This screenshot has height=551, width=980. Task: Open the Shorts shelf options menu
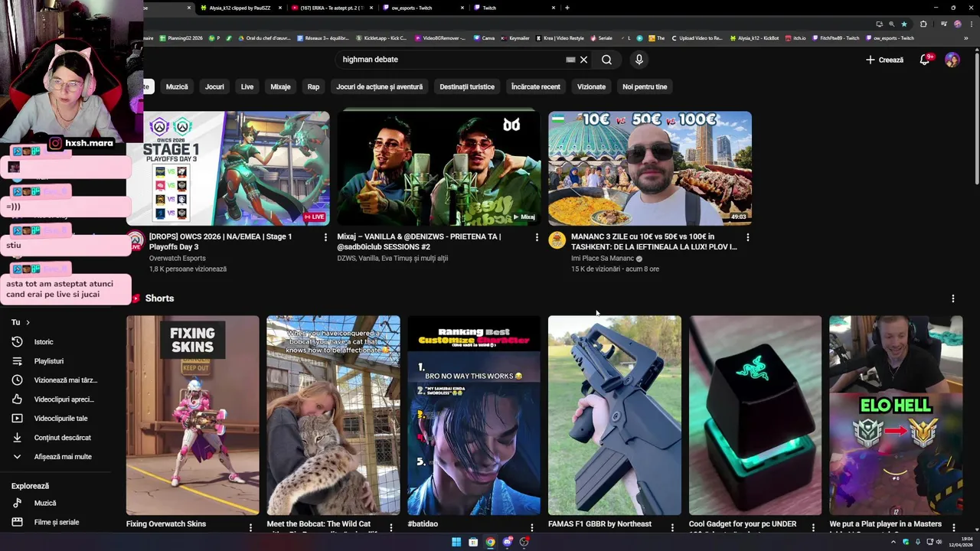(x=953, y=298)
